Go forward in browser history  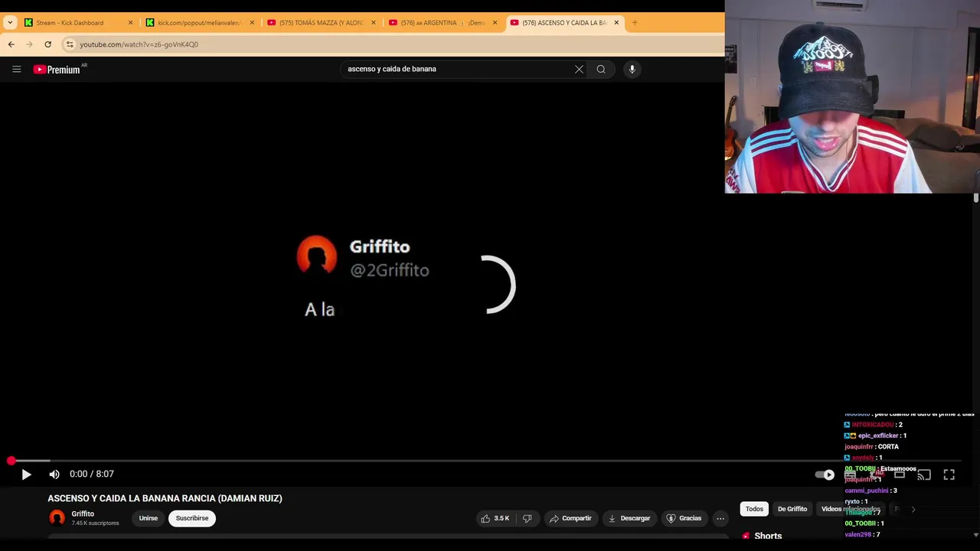(30, 44)
